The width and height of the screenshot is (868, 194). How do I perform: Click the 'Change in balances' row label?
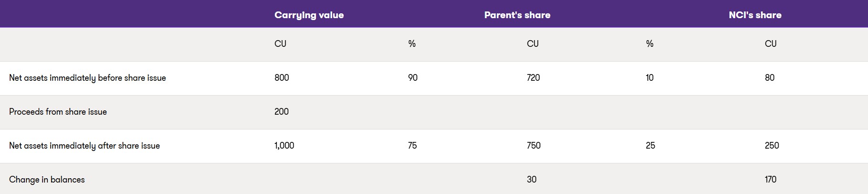tap(47, 180)
